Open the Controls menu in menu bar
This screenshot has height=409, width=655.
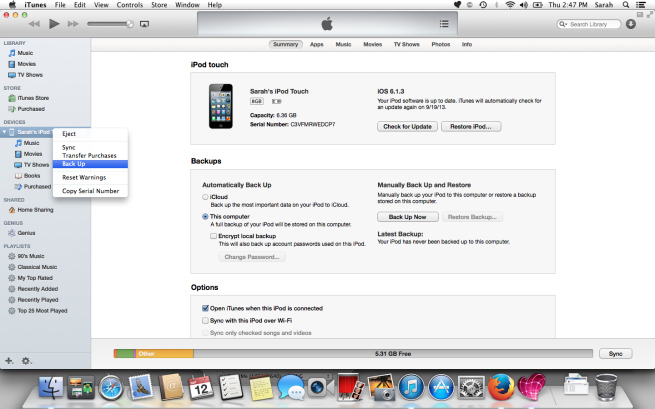click(130, 5)
